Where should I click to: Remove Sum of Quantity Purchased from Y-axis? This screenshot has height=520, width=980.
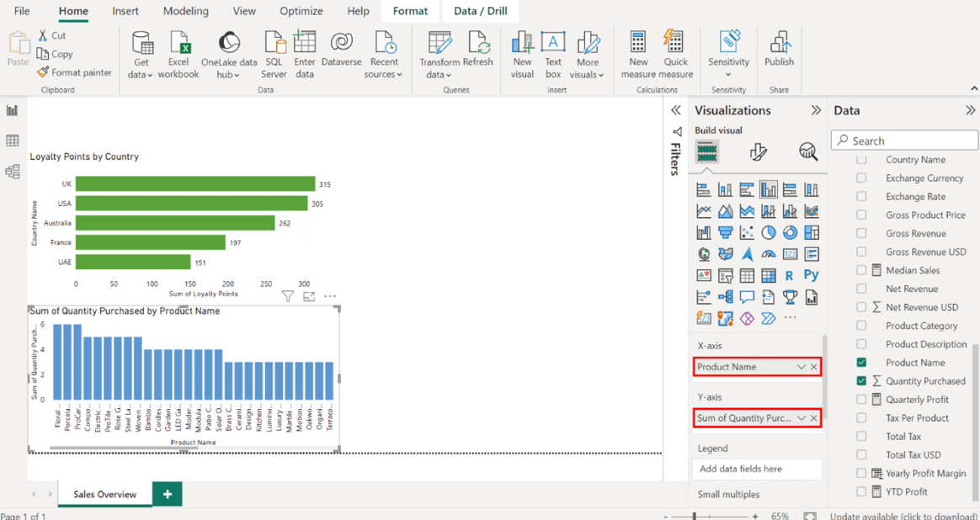814,418
